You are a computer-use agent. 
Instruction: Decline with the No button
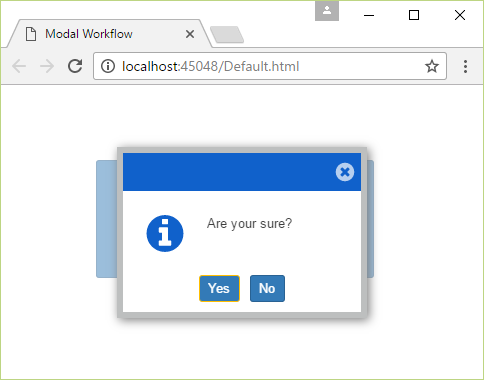267,288
